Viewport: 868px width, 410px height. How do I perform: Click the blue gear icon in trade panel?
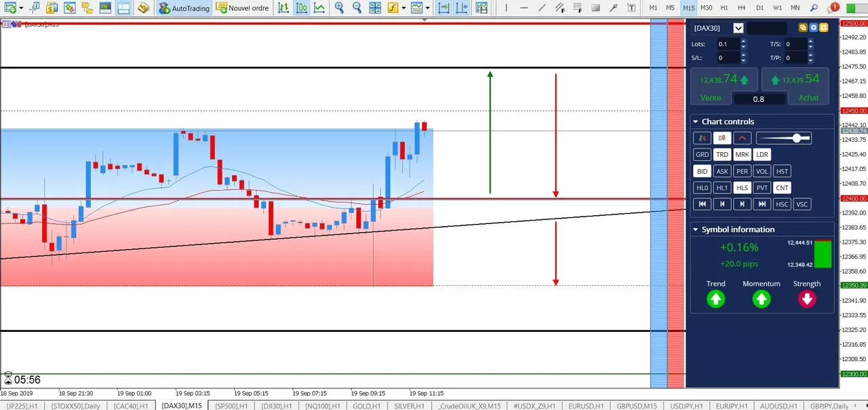tap(813, 28)
